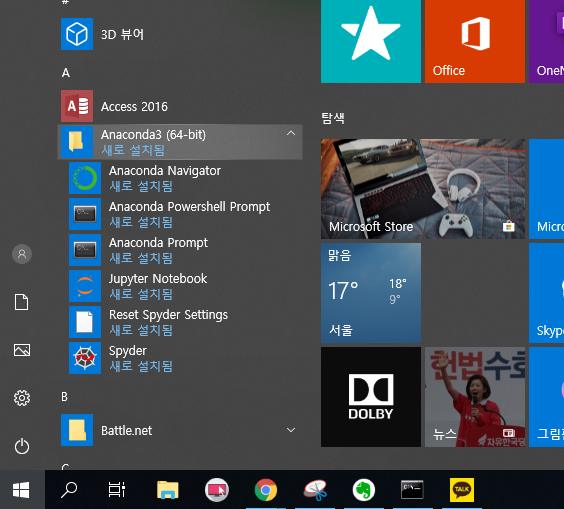This screenshot has height=509, width=564.
Task: Open the Pictures shortcut in sidebar
Action: [x=22, y=350]
